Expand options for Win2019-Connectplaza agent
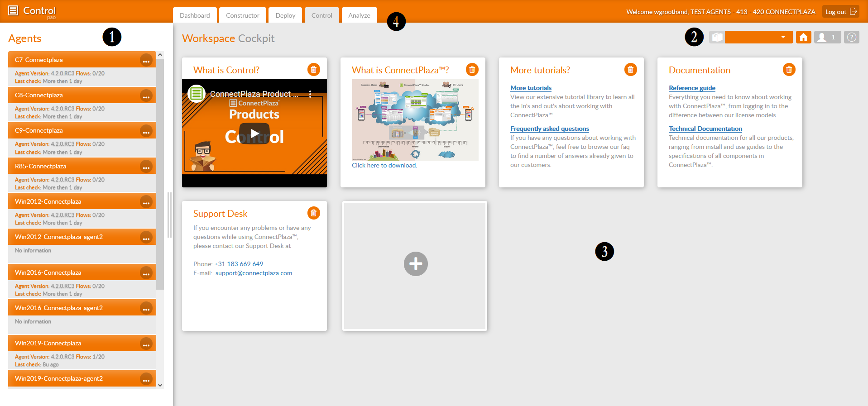The width and height of the screenshot is (868, 406). (146, 344)
